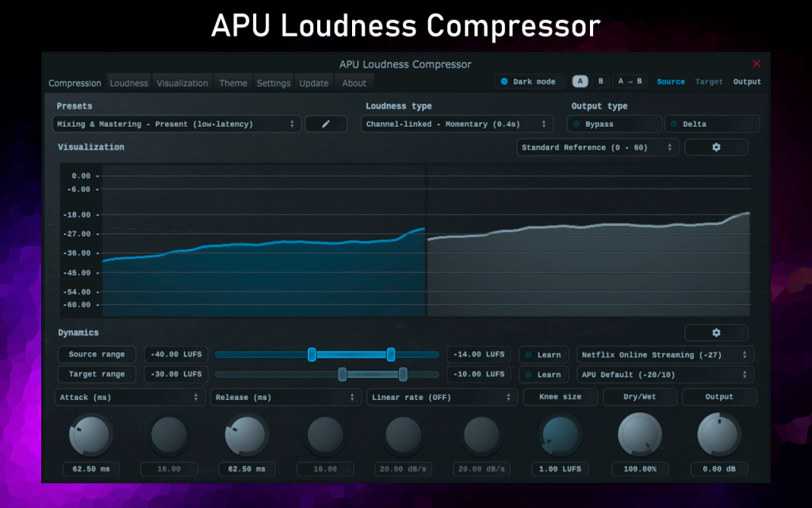812x508 pixels.
Task: Click the preset edit pencil icon
Action: point(326,124)
